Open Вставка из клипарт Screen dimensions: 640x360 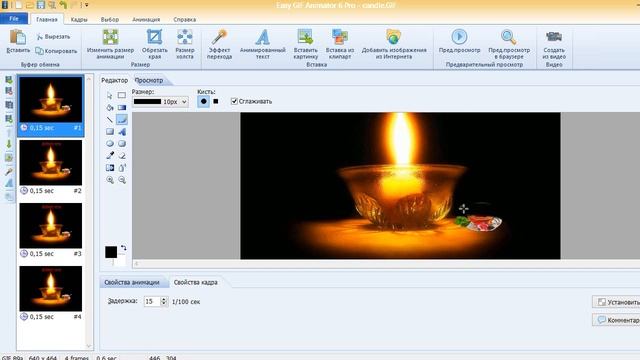tap(340, 44)
